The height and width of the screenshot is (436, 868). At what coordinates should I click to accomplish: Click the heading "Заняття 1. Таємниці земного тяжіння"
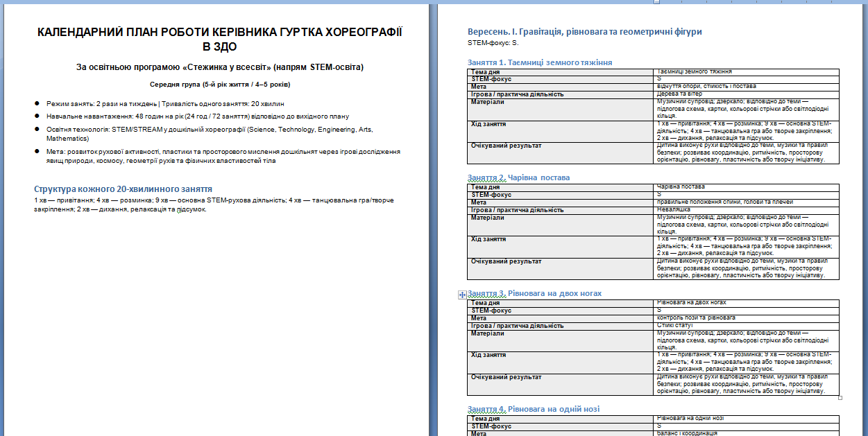point(540,62)
